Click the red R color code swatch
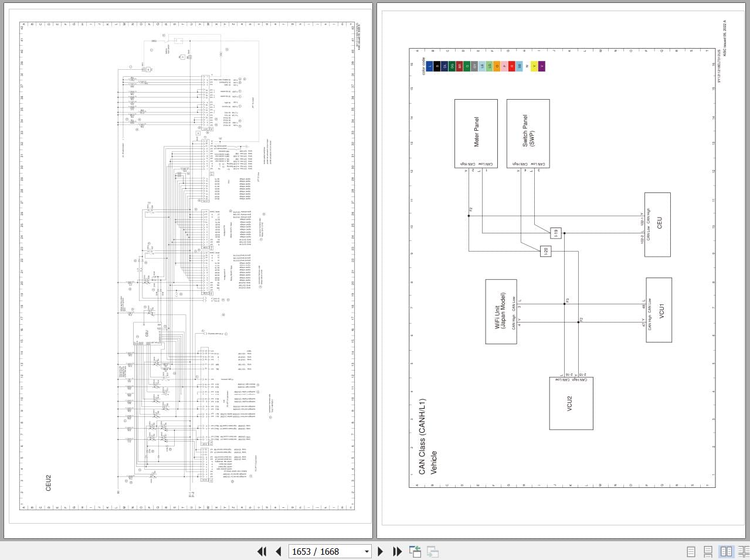The height and width of the screenshot is (560, 750). (511, 66)
